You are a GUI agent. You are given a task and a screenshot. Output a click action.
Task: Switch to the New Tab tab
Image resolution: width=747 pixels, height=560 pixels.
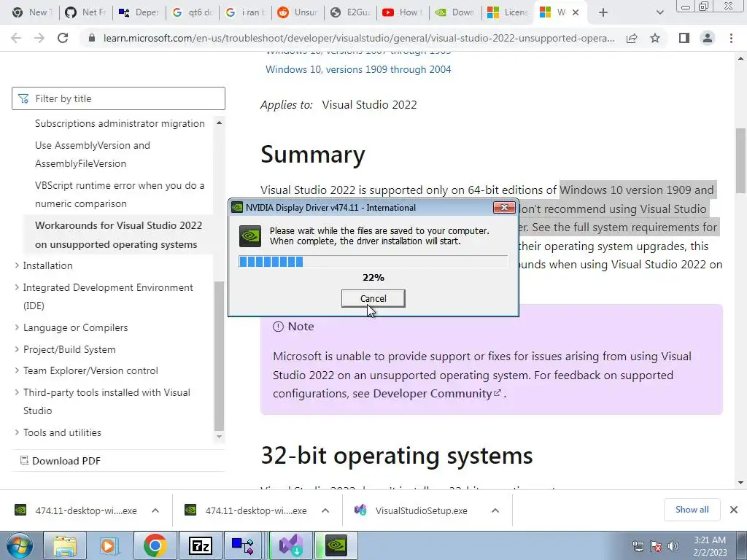32,12
